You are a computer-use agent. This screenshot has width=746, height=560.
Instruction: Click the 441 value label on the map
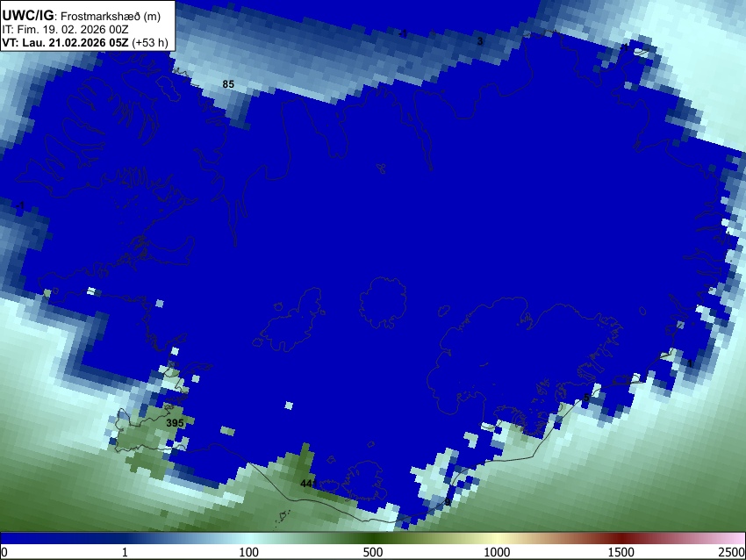coord(308,484)
